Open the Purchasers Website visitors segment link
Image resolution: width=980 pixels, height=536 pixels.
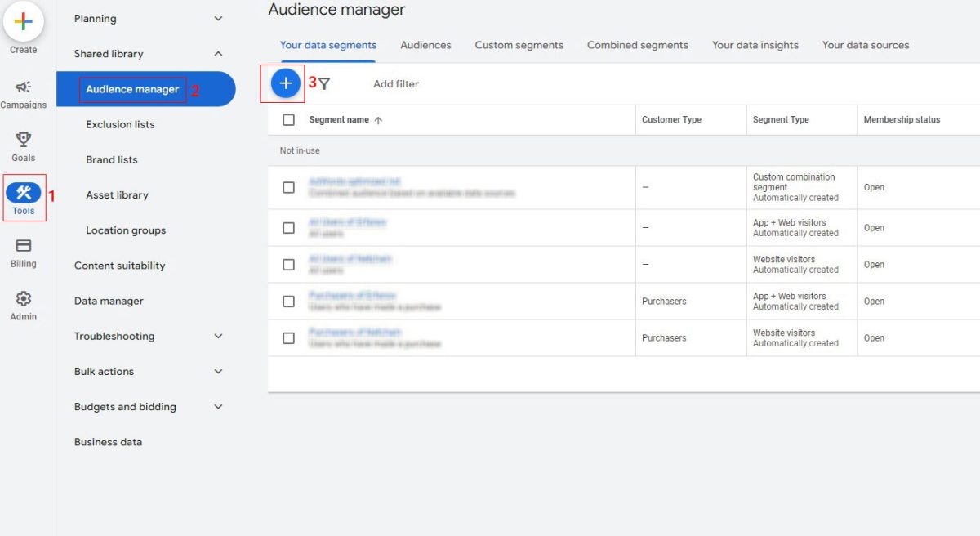coord(355,333)
